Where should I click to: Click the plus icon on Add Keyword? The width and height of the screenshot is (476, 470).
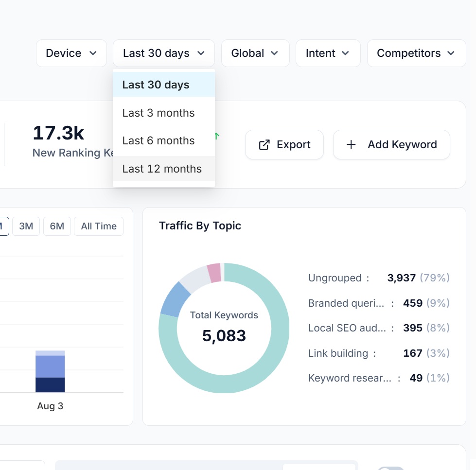[351, 144]
